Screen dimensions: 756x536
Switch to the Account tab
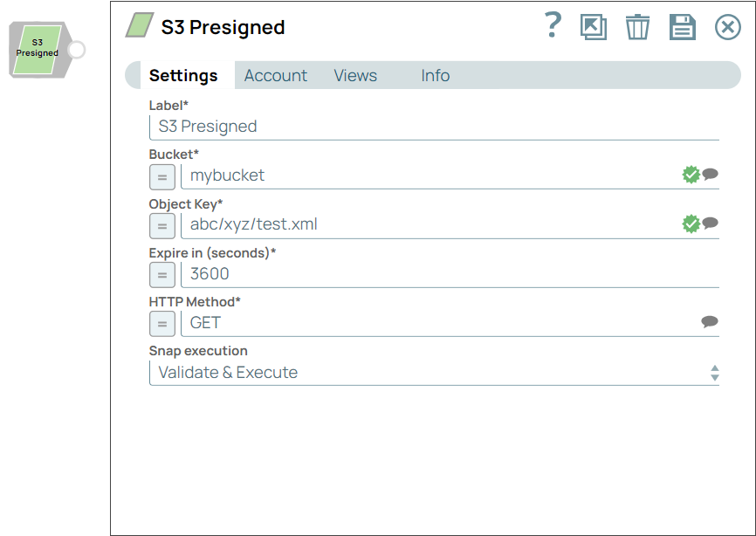click(x=275, y=76)
